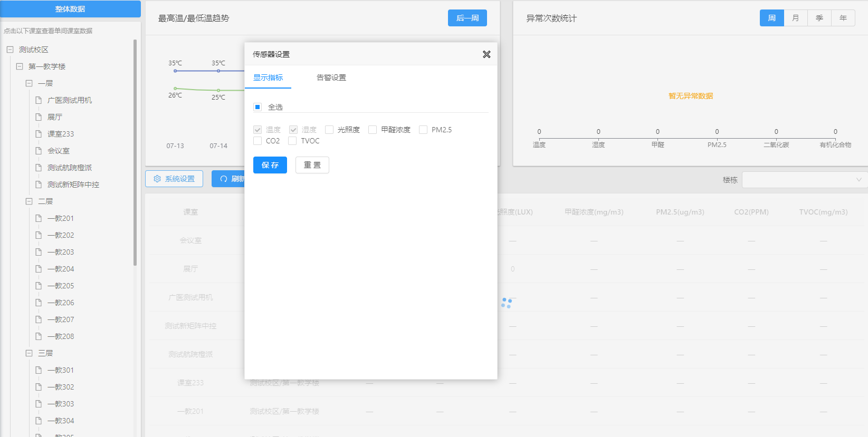Open classroom 一教302 in tree

[61, 387]
